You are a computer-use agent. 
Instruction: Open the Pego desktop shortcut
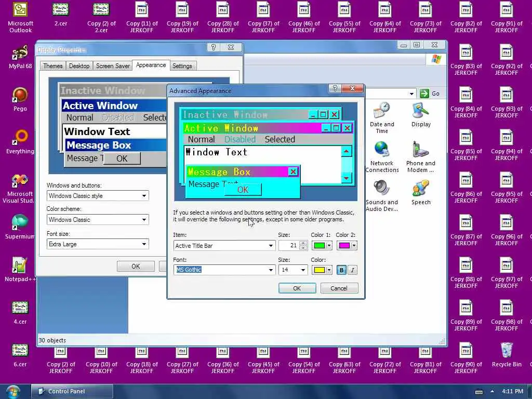click(20, 99)
